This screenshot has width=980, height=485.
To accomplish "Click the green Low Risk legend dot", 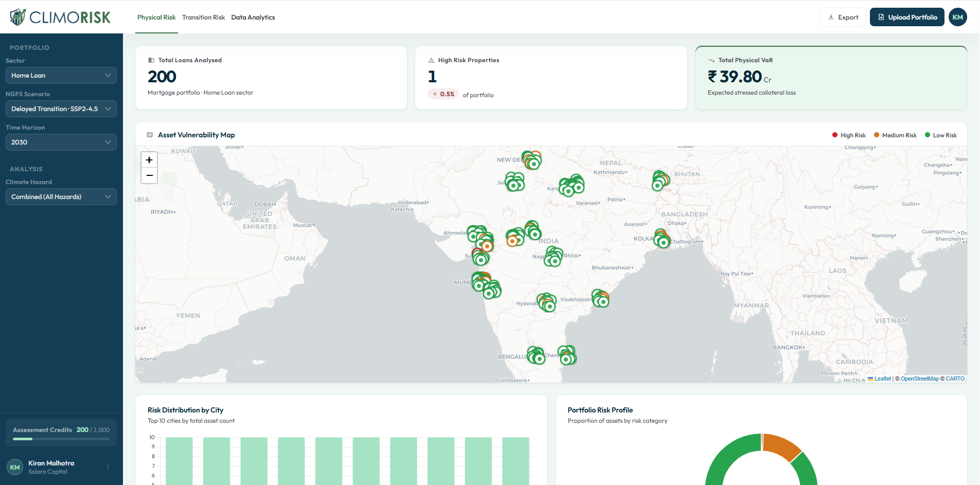I will [x=928, y=135].
